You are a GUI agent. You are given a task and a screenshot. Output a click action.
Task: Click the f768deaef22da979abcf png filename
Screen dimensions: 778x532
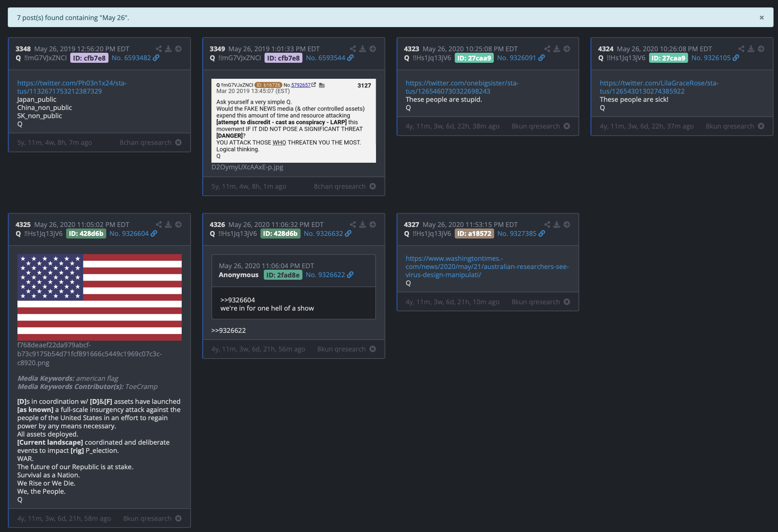click(90, 354)
